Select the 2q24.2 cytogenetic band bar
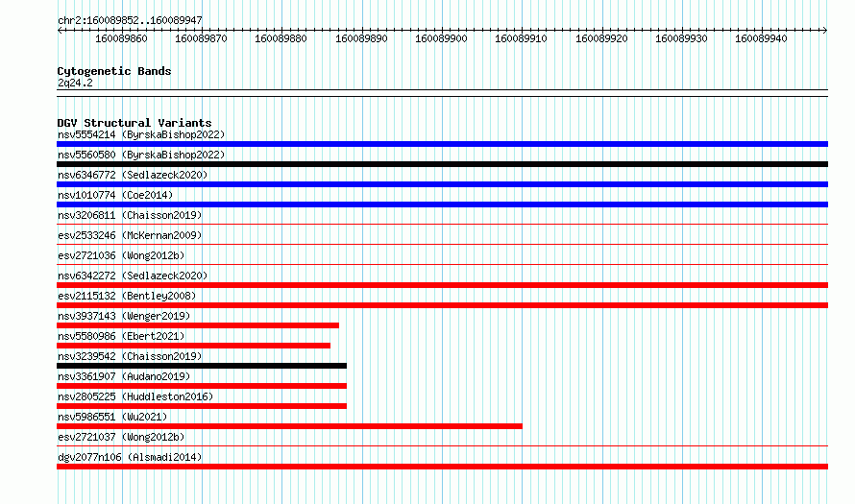 pyautogui.click(x=442, y=93)
